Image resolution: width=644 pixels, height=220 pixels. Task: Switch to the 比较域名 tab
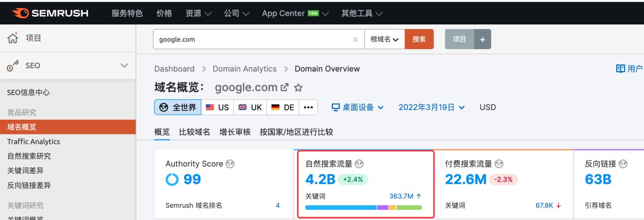[194, 132]
